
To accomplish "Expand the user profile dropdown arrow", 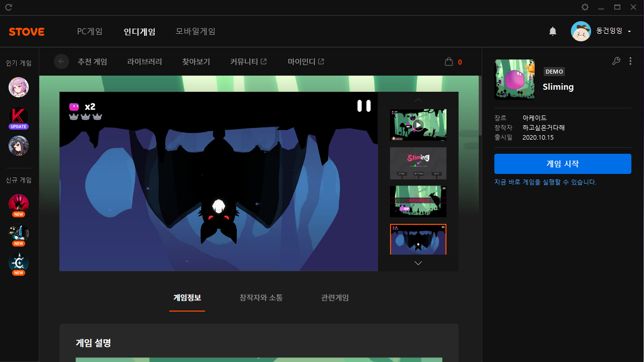I will coord(629,32).
